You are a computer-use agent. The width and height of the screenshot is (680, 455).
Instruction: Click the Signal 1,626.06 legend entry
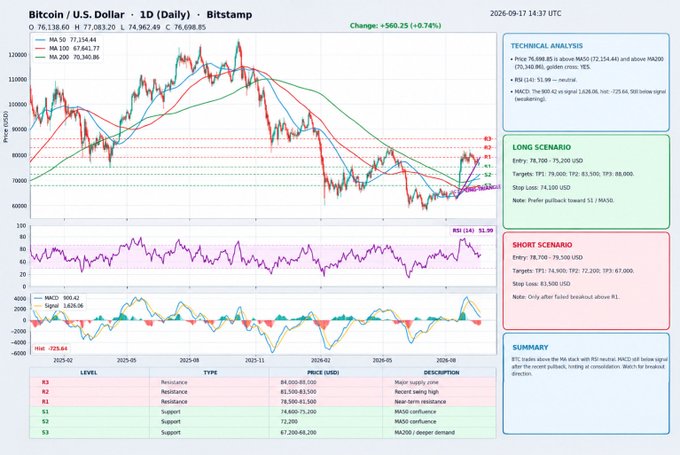[x=59, y=306]
